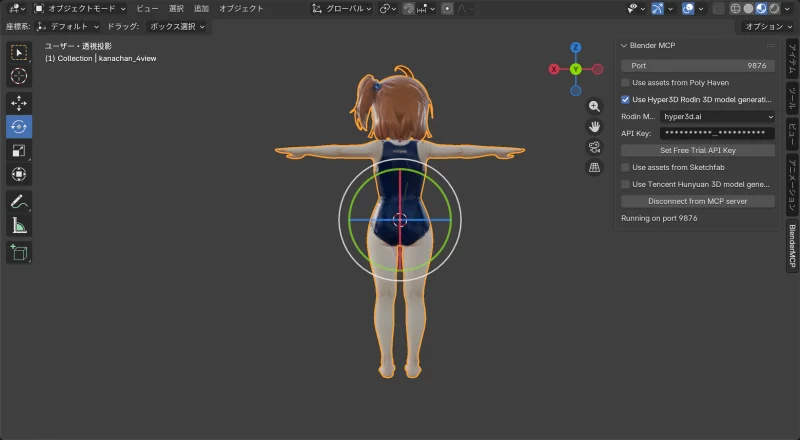Open the Rodin Mode hyper3d.ai dropdown
The height and width of the screenshot is (440, 800).
click(x=717, y=117)
